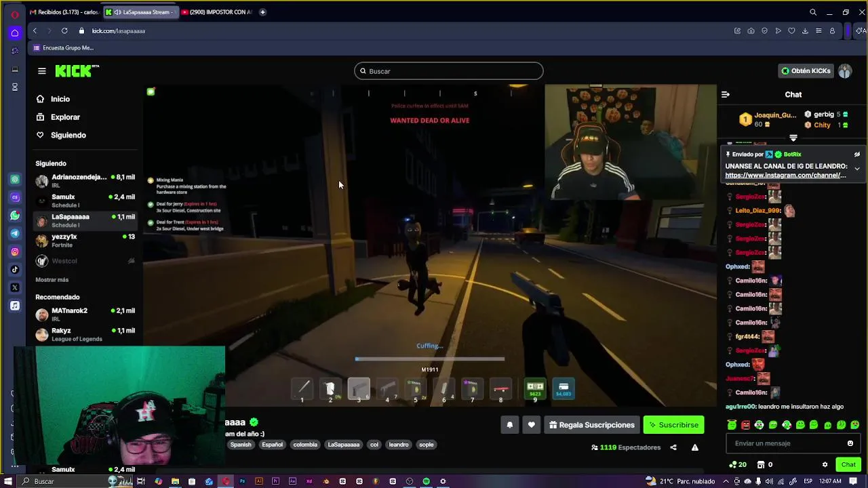This screenshot has height=488, width=868.
Task: Open weather widget showing 21°C
Action: point(682,481)
